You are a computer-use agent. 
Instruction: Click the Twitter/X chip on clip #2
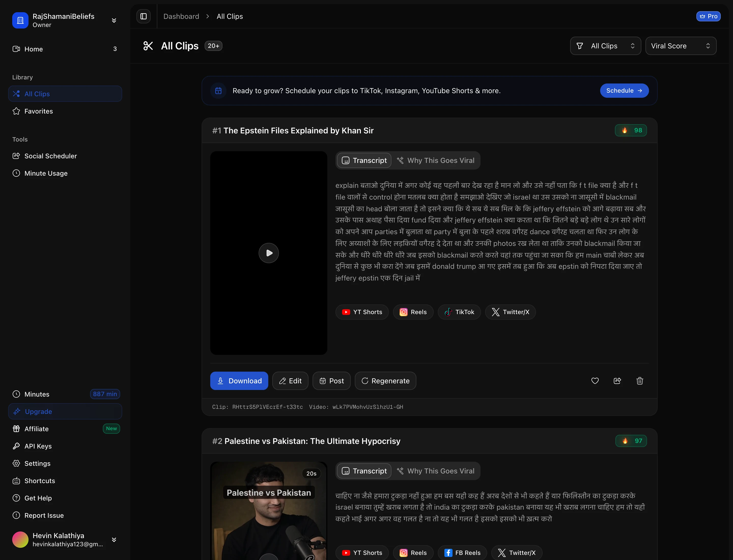517,553
